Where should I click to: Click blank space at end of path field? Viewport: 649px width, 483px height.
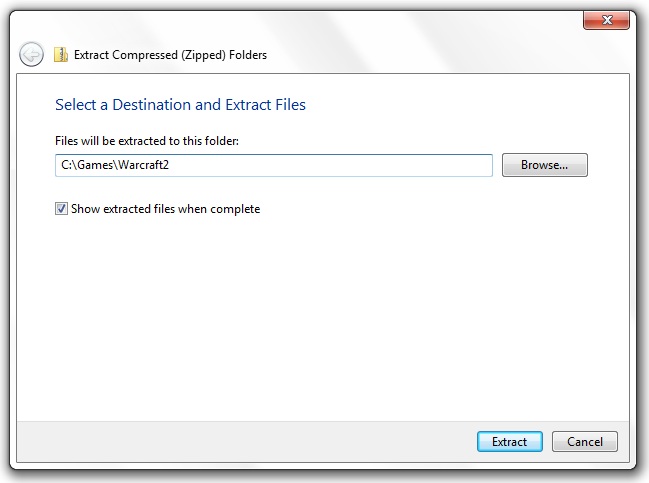(331, 166)
